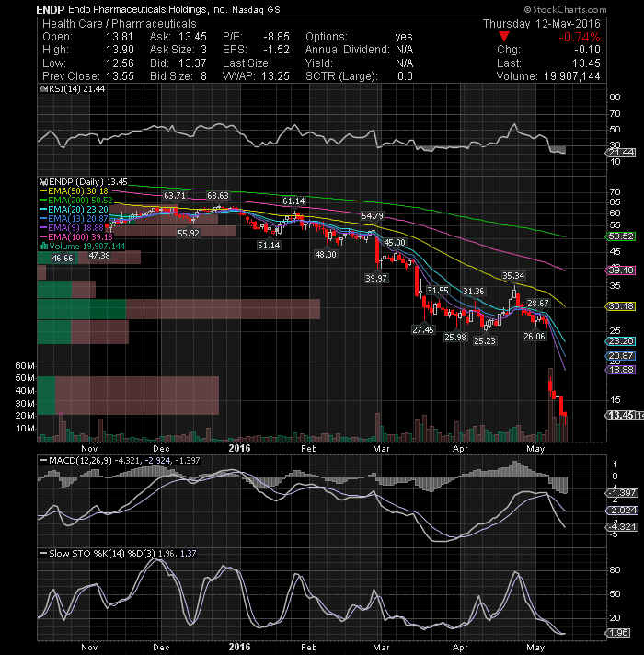Click the EMA(20) 23.20 legend entry
This screenshot has height=655, width=644.
coord(75,209)
